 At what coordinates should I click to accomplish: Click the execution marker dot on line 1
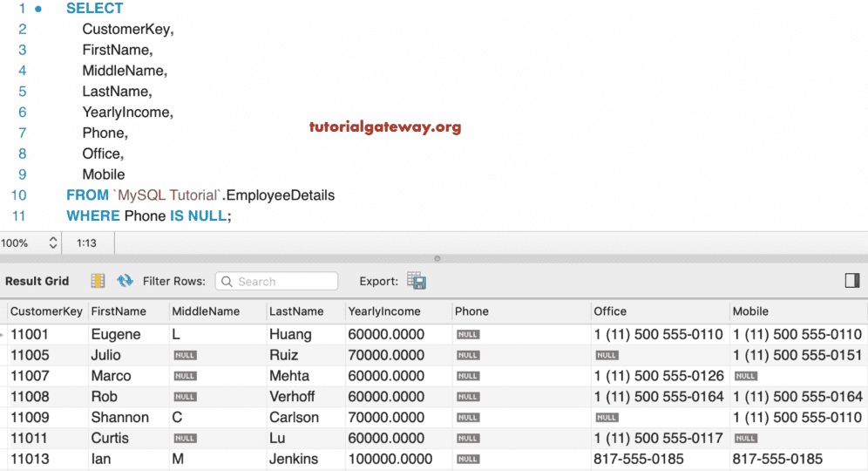(38, 9)
